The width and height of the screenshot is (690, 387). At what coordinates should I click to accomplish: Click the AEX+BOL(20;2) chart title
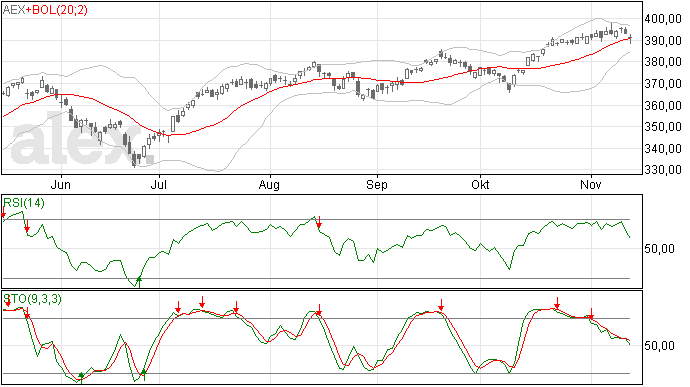(x=45, y=10)
